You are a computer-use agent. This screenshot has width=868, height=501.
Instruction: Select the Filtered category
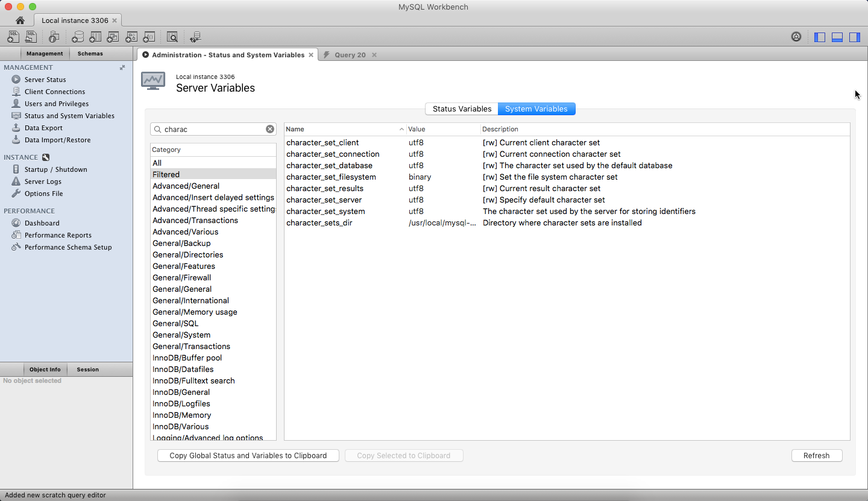pyautogui.click(x=213, y=174)
